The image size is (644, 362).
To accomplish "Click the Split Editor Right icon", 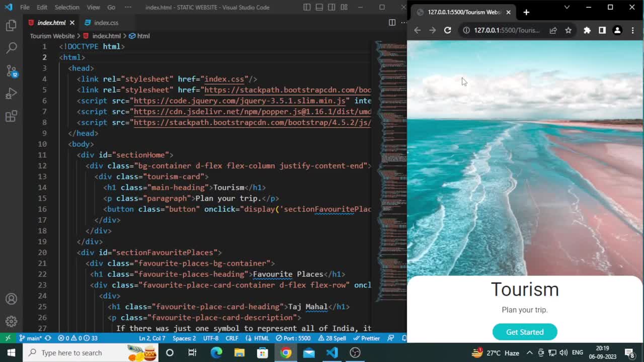I will click(392, 23).
